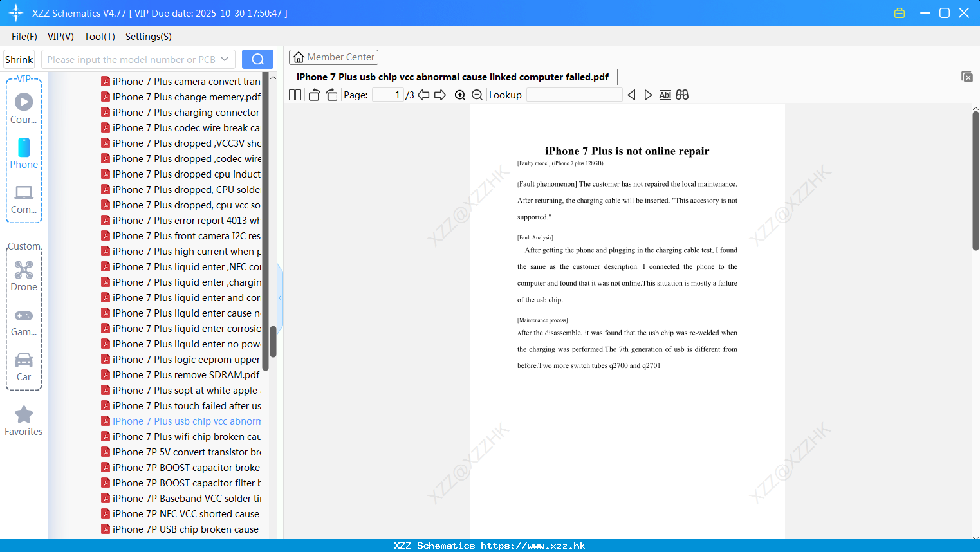Screen dimensions: 980x552
Task: Click the page number input field
Action: tap(388, 95)
